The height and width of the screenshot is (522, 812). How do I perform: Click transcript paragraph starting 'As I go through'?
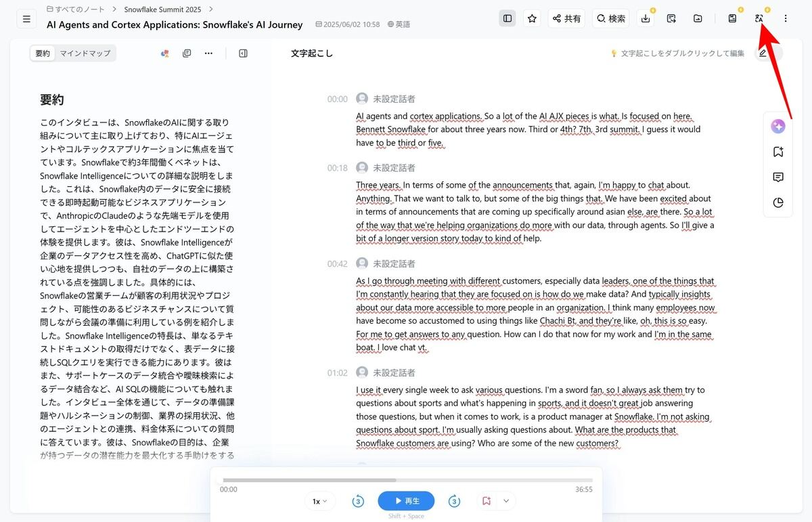coord(536,314)
